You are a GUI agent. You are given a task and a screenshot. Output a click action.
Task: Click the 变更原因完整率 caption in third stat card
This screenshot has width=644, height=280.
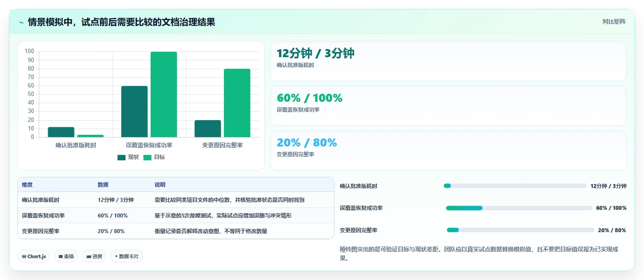pyautogui.click(x=295, y=155)
